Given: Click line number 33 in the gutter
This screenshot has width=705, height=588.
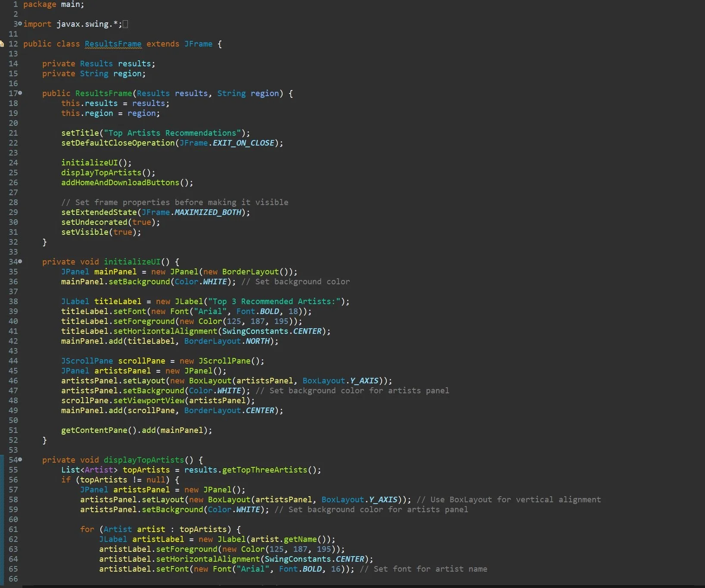Looking at the screenshot, I should point(13,252).
